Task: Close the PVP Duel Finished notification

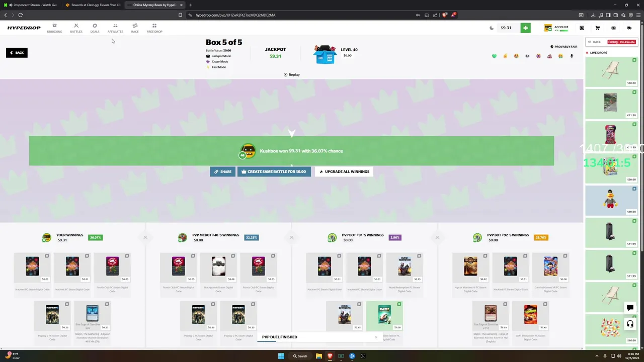Action: tap(375, 337)
